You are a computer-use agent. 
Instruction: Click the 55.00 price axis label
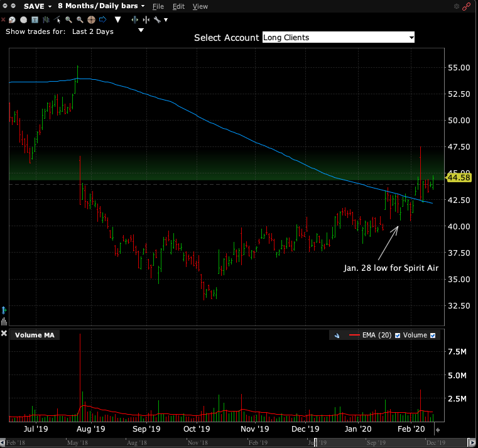[x=459, y=68]
